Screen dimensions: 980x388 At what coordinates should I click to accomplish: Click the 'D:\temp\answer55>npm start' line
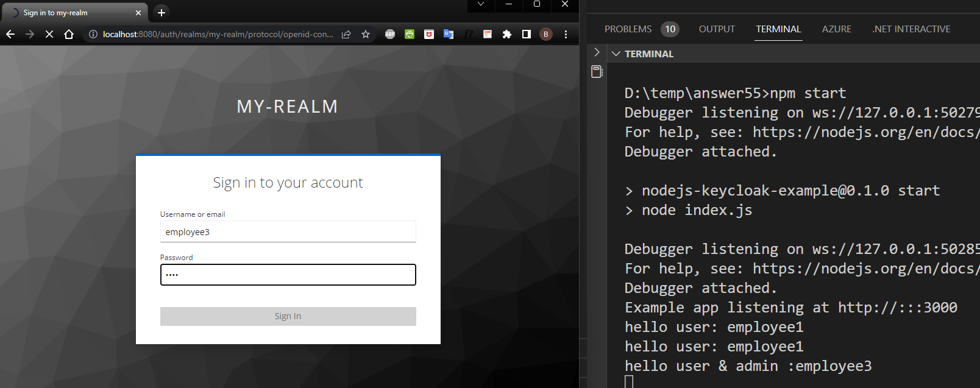(x=735, y=93)
